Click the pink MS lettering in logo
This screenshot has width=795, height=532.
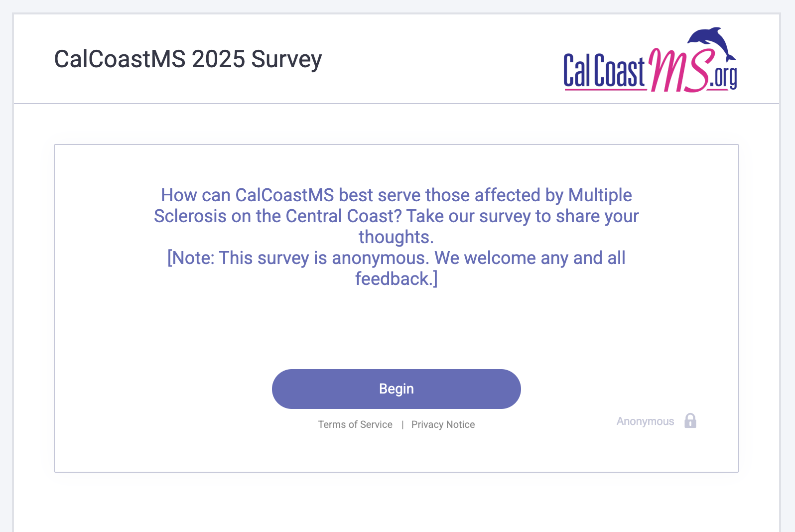[x=677, y=71]
